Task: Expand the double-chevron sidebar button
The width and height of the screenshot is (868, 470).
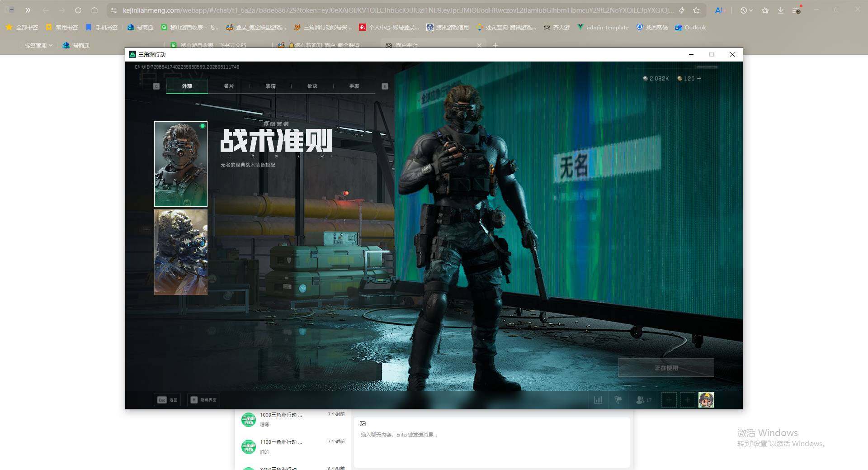Action: tap(28, 10)
